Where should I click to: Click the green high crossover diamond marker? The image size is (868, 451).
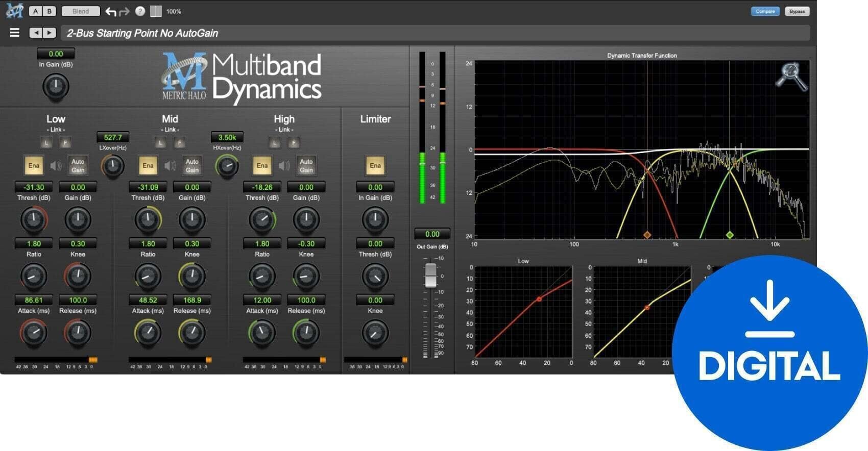730,235
